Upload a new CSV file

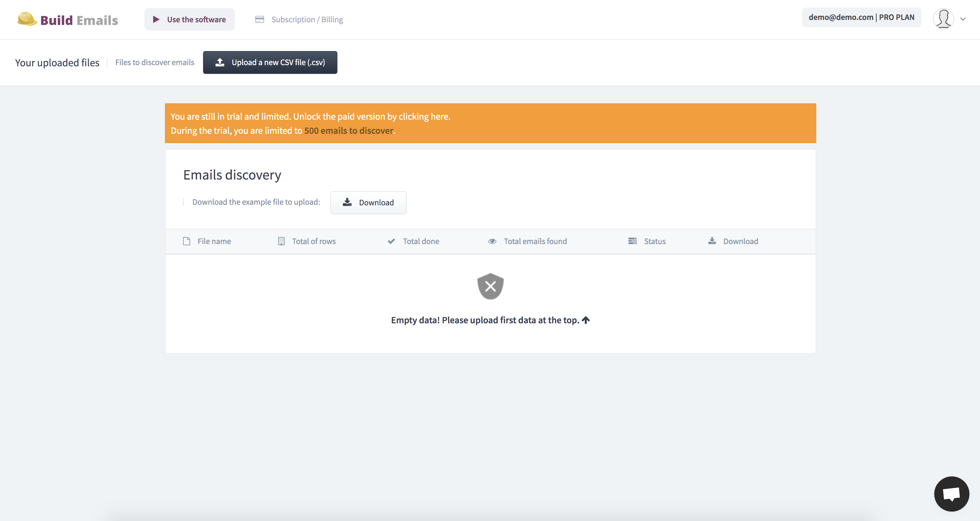tap(270, 62)
